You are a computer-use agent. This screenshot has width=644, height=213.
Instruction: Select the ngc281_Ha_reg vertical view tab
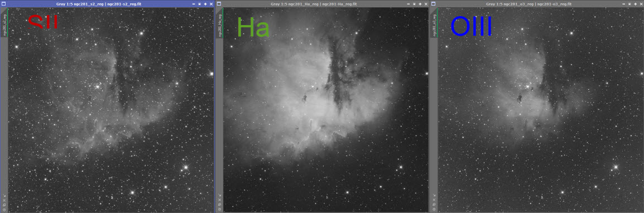(219, 23)
